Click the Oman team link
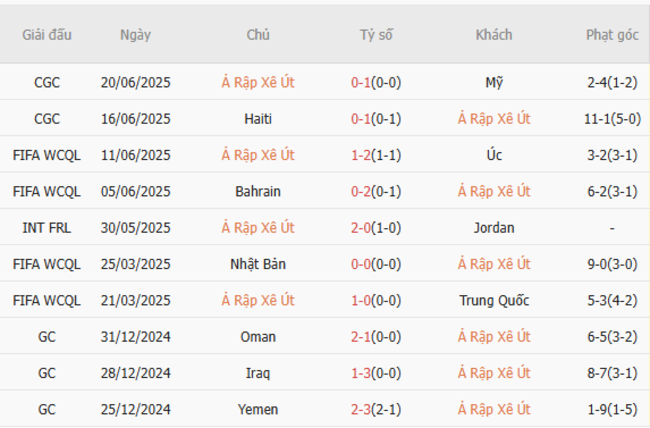The width and height of the screenshot is (650, 428). 258,337
